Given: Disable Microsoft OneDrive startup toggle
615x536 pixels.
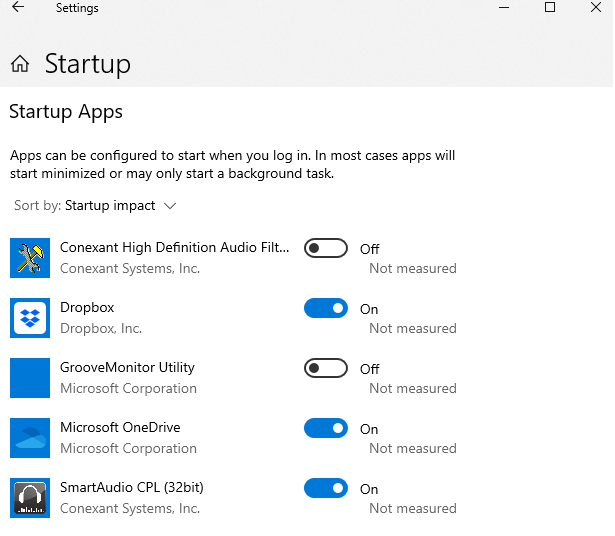Looking at the screenshot, I should [x=326, y=428].
